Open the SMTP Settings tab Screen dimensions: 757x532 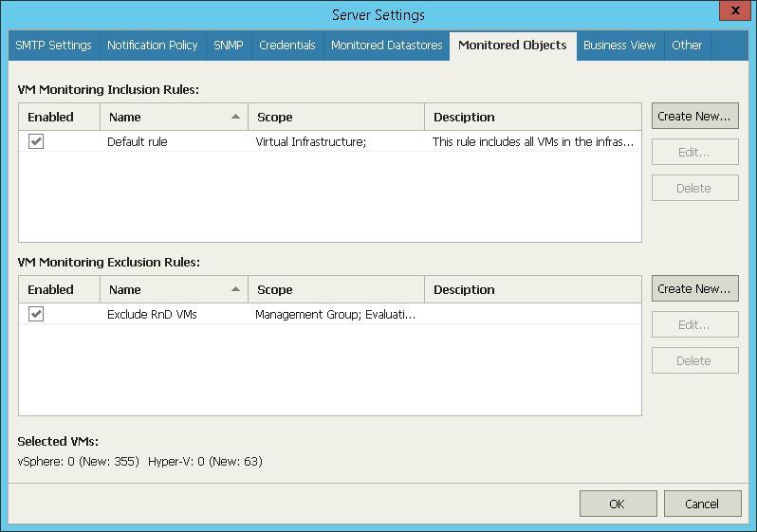point(53,46)
